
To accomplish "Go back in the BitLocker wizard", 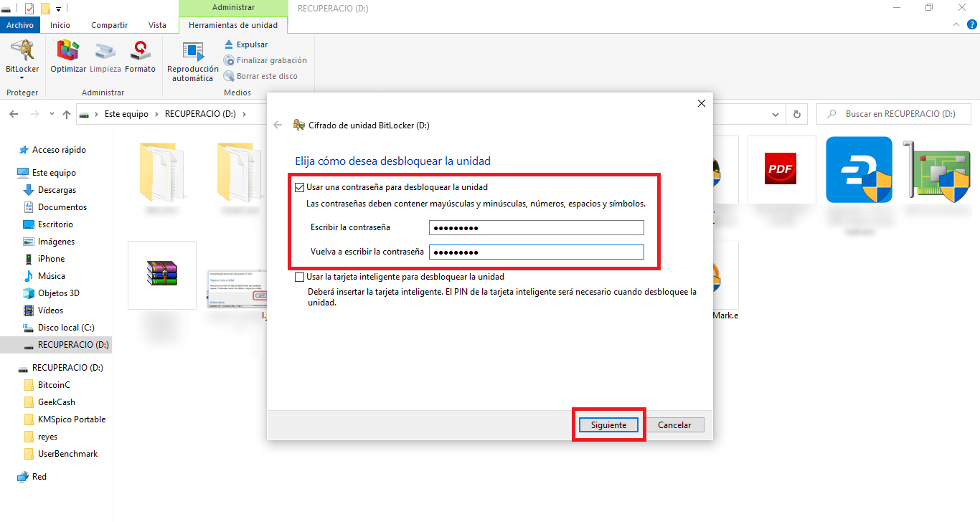I will click(278, 125).
